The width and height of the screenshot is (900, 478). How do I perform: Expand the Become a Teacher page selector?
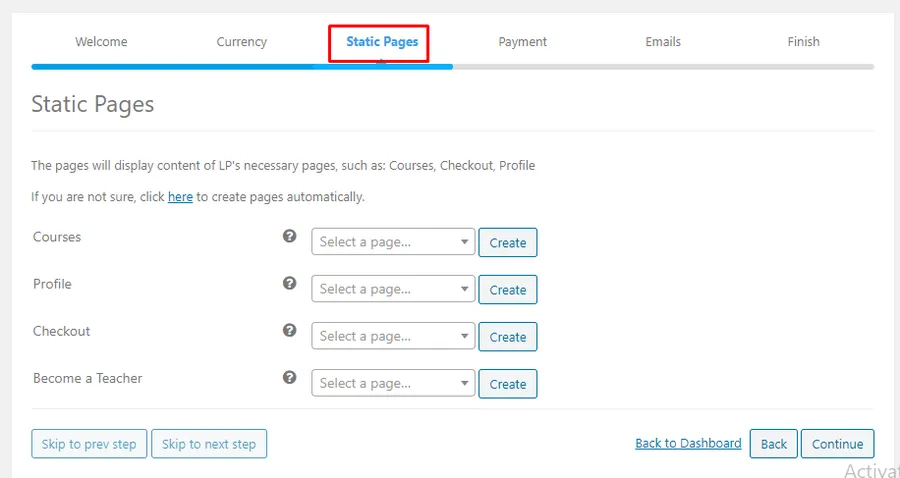(393, 383)
